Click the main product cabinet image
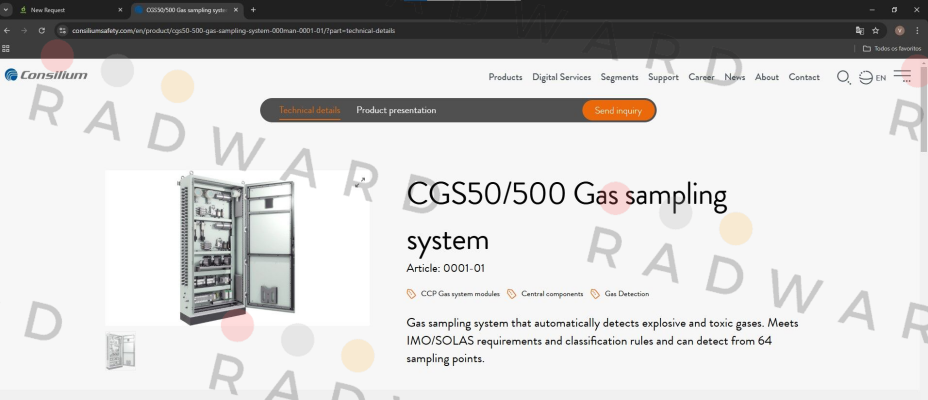928x400 pixels. tap(237, 249)
